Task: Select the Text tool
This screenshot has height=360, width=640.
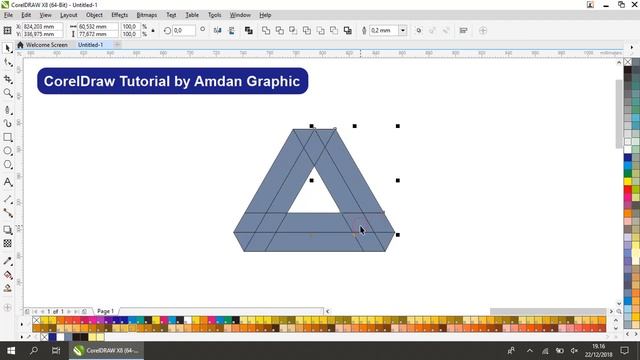Action: coord(7,182)
